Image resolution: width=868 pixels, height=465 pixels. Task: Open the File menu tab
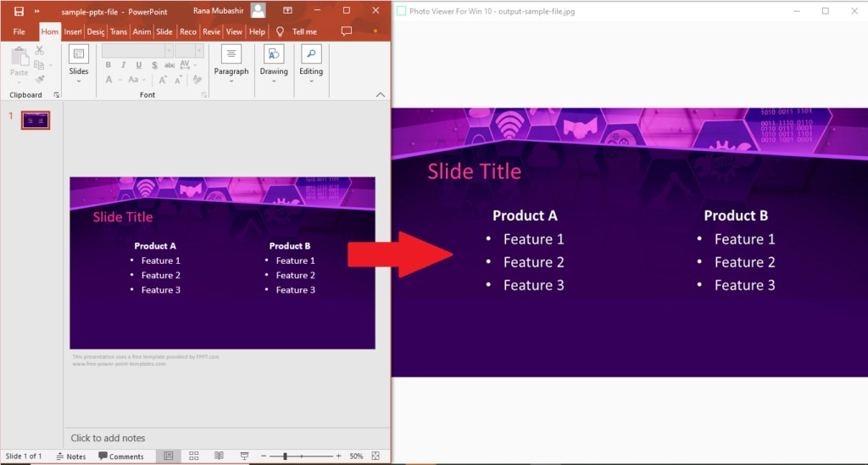[19, 31]
